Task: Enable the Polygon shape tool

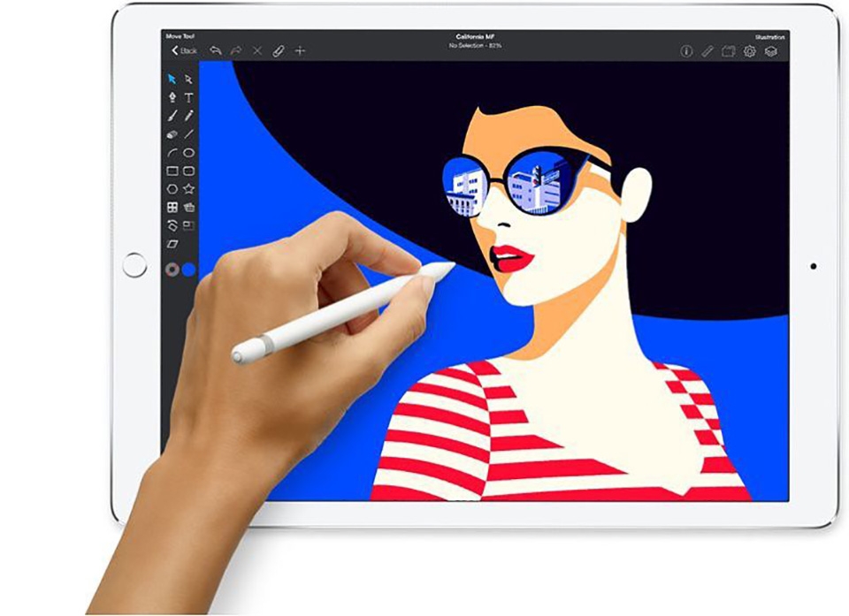Action: 171,189
